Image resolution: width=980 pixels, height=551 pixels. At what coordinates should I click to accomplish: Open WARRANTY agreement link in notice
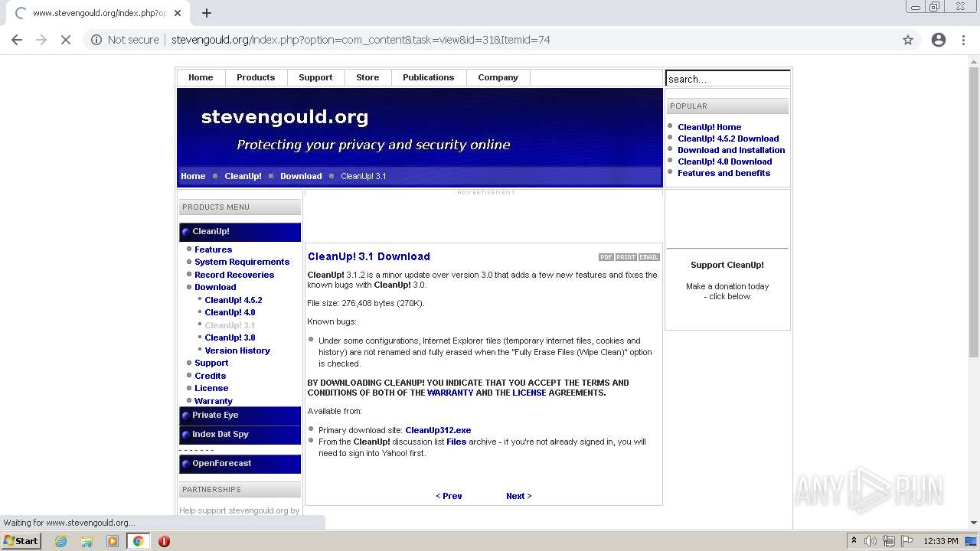coord(450,393)
